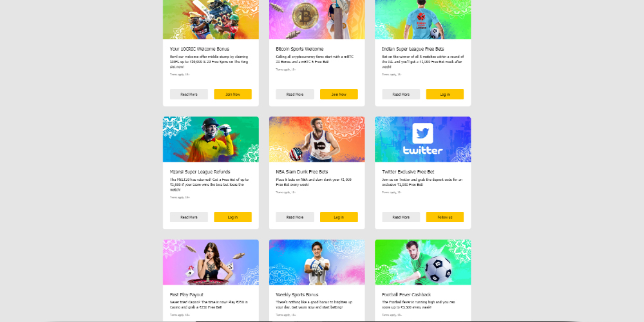Click Read More under 10CRIC Welcome Bonus

[189, 94]
